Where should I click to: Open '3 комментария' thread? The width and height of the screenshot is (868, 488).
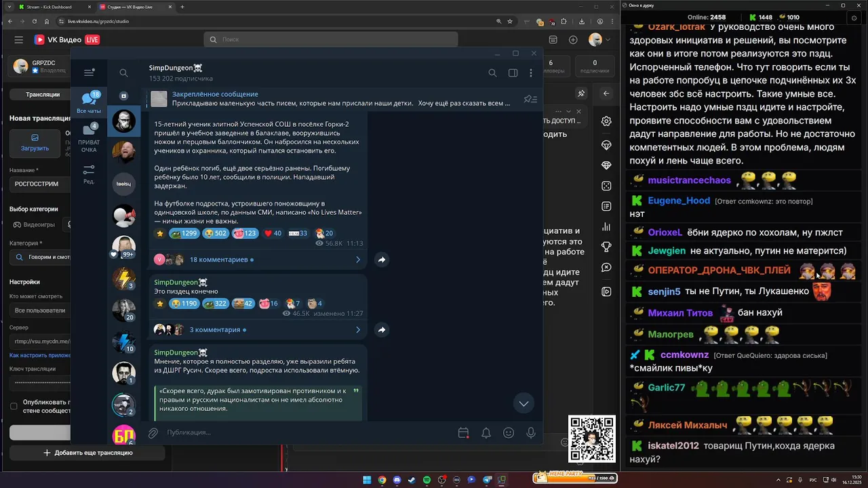258,330
